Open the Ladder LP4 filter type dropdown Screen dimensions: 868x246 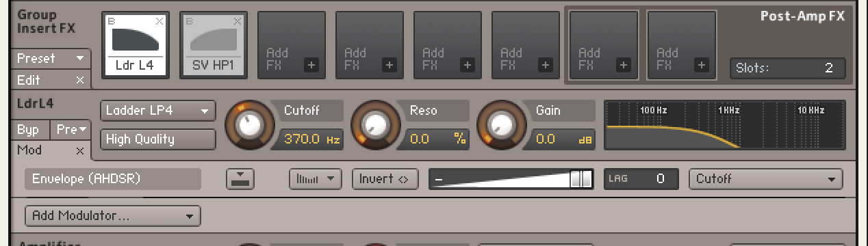(x=158, y=111)
